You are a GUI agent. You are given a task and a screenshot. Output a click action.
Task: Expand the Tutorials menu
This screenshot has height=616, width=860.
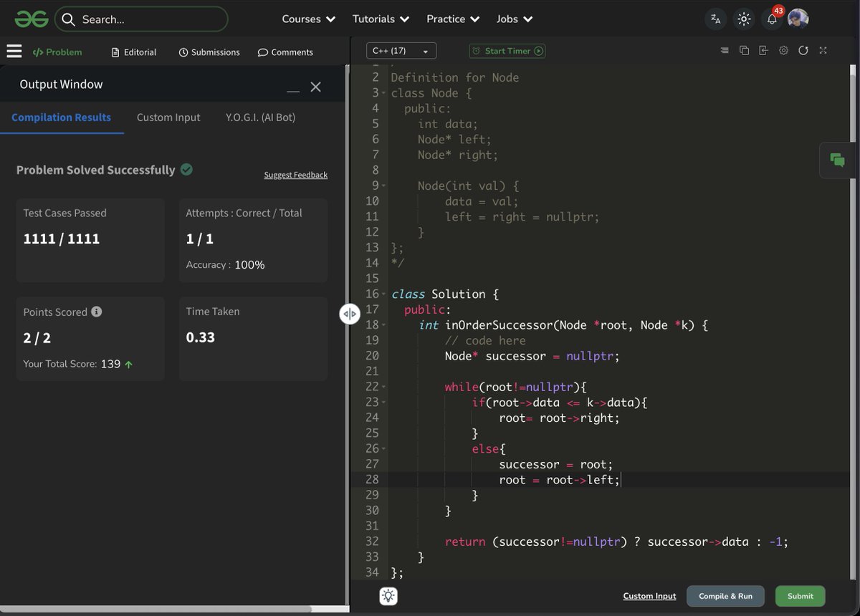click(381, 19)
